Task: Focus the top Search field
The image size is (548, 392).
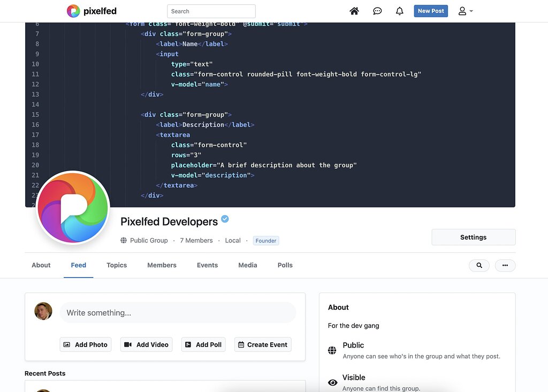Action: [211, 11]
